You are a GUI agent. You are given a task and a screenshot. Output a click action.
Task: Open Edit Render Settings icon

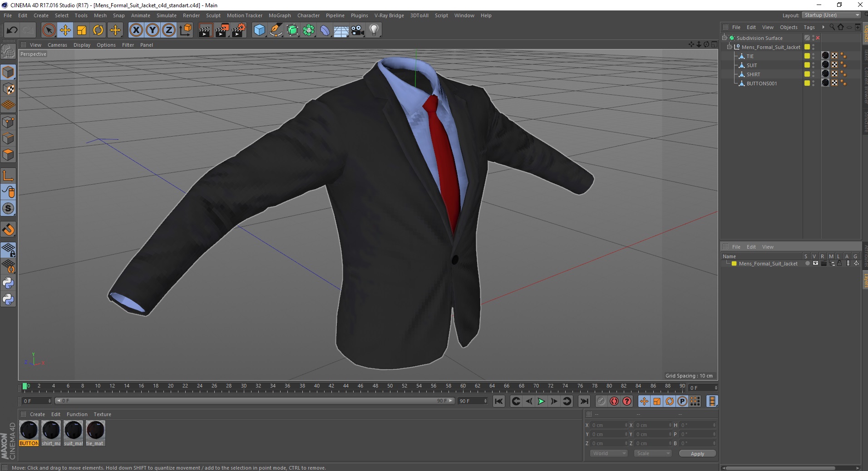click(239, 30)
